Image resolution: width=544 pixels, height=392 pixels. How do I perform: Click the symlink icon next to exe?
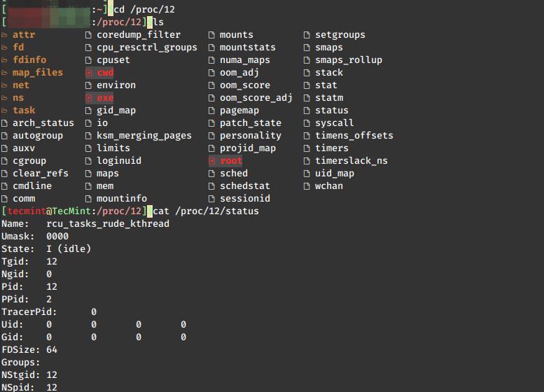pyautogui.click(x=89, y=98)
